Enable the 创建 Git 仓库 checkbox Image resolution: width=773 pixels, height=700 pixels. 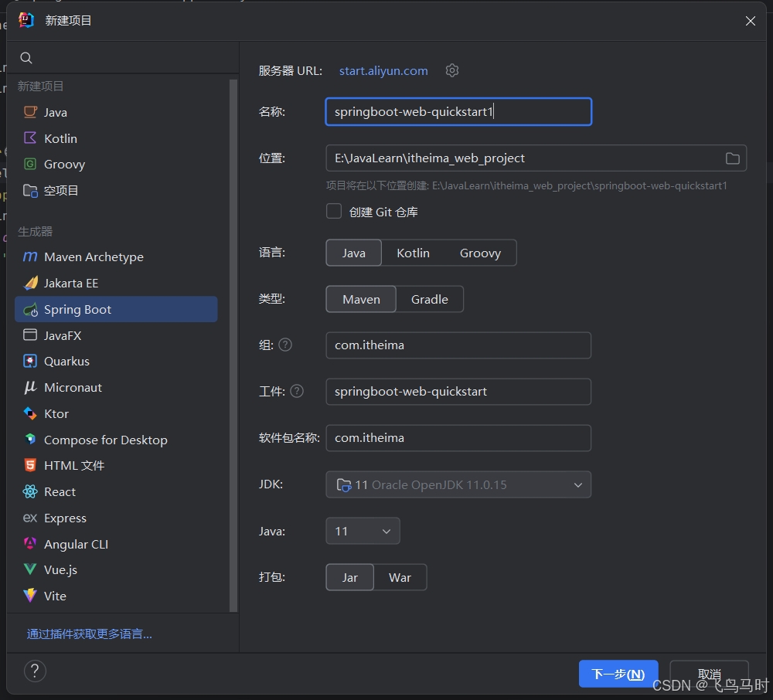pos(334,212)
